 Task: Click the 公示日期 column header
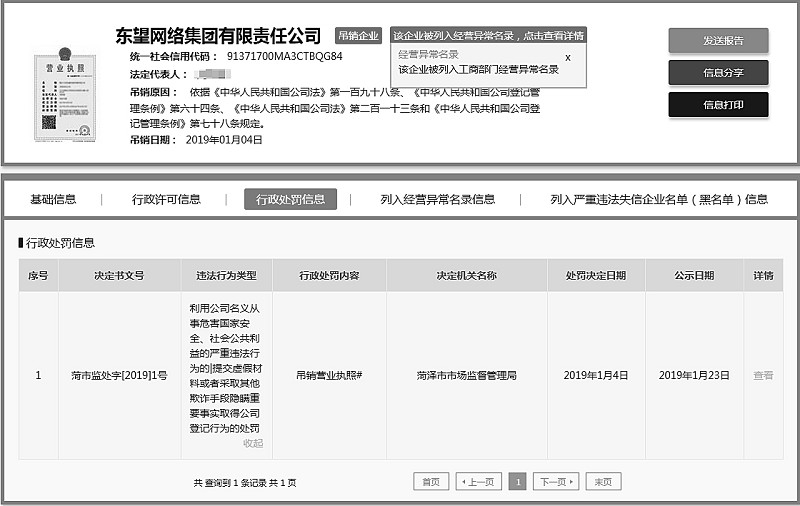[x=694, y=275]
